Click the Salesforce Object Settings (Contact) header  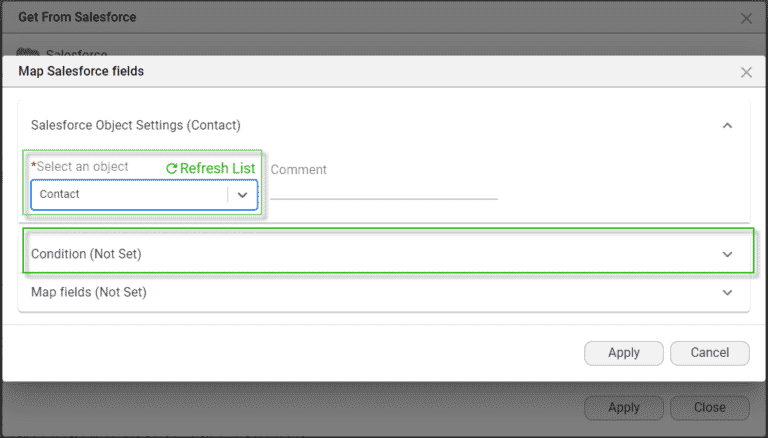pyautogui.click(x=136, y=125)
